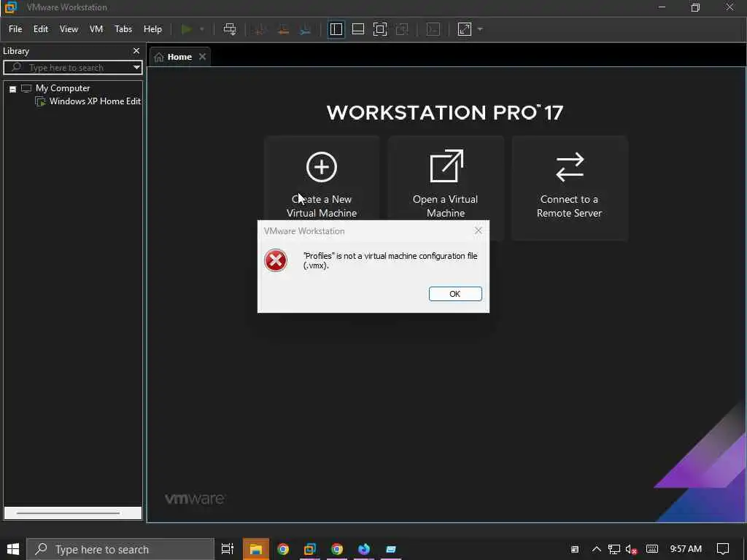Viewport: 747px width, 560px height.
Task: Click the Console View toolbar icon
Action: [433, 29]
